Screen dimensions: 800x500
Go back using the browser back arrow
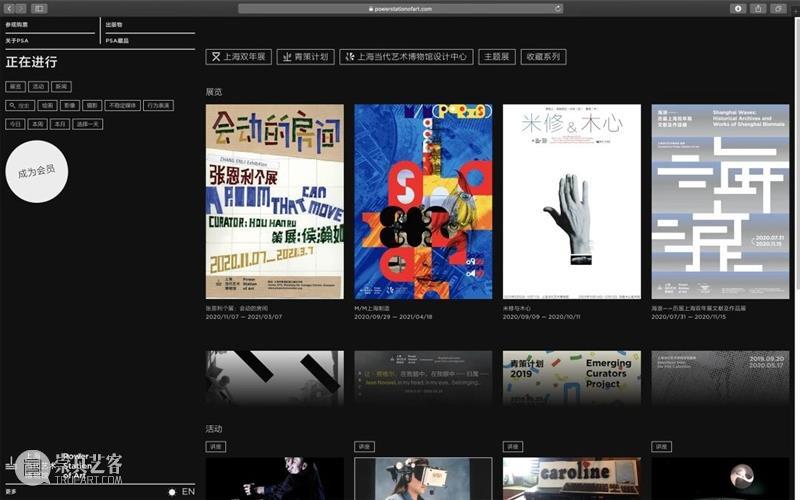[x=9, y=9]
